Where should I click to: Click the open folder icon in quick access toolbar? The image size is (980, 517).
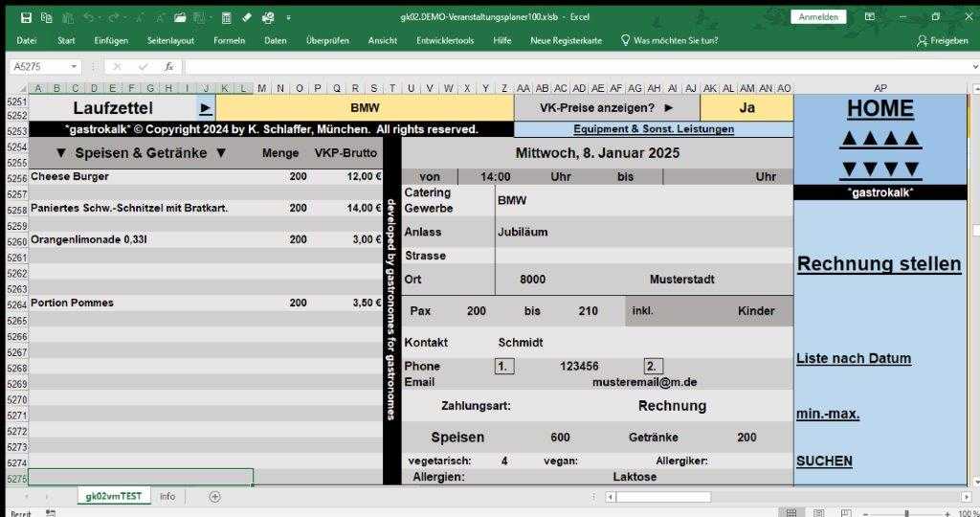(179, 17)
